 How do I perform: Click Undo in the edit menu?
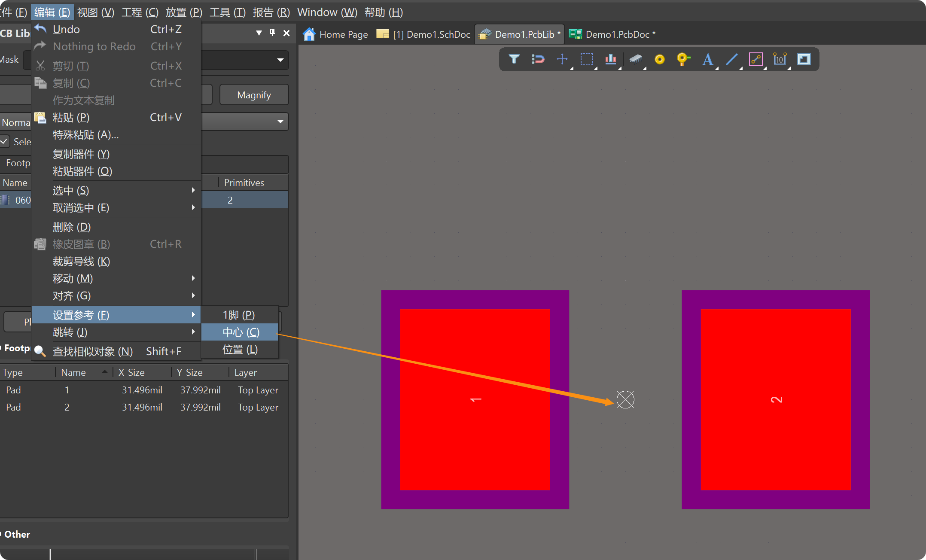click(x=66, y=29)
